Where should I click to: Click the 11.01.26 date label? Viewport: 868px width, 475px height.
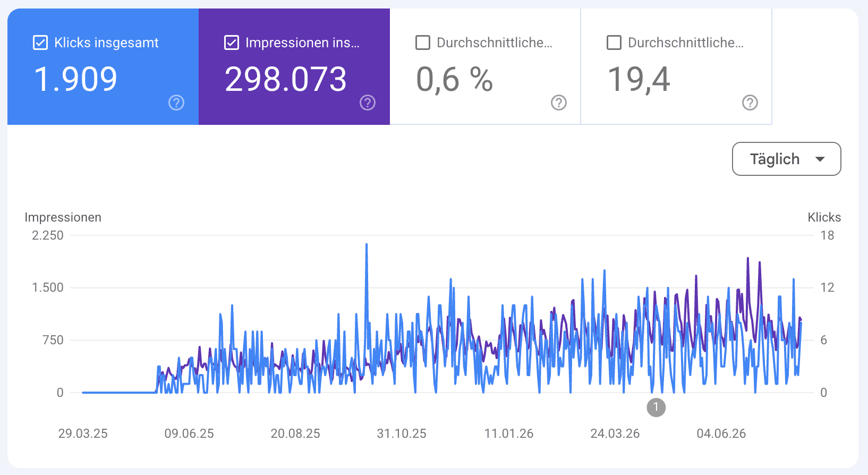click(509, 434)
